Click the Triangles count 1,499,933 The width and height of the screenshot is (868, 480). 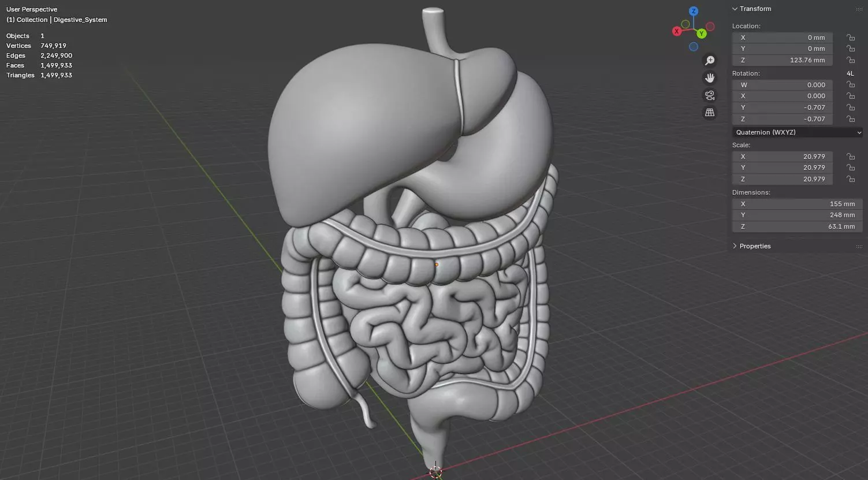(56, 75)
